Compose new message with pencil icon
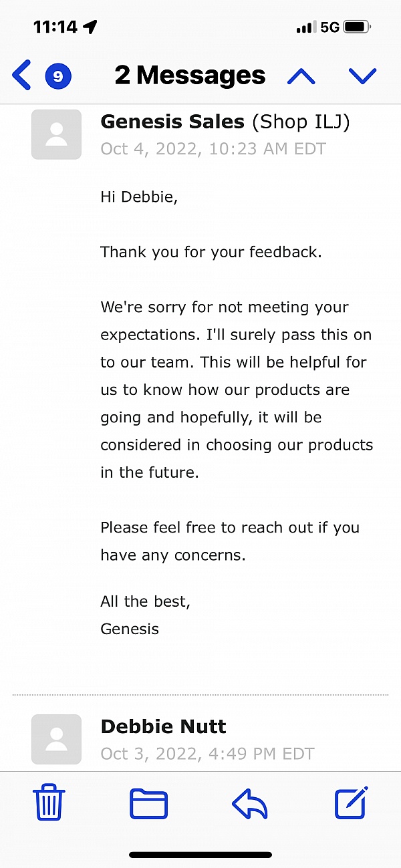 point(352,803)
